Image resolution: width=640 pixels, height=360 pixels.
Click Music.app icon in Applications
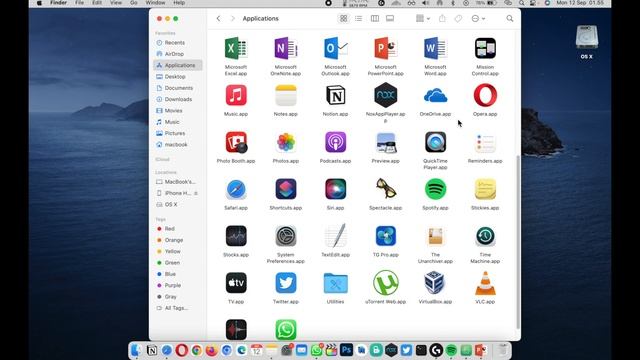tap(236, 95)
